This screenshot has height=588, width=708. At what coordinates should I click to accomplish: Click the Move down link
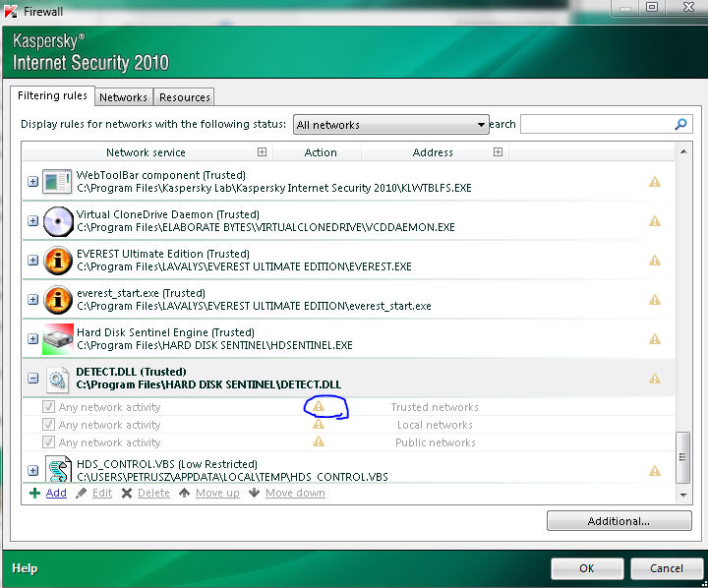click(x=295, y=493)
